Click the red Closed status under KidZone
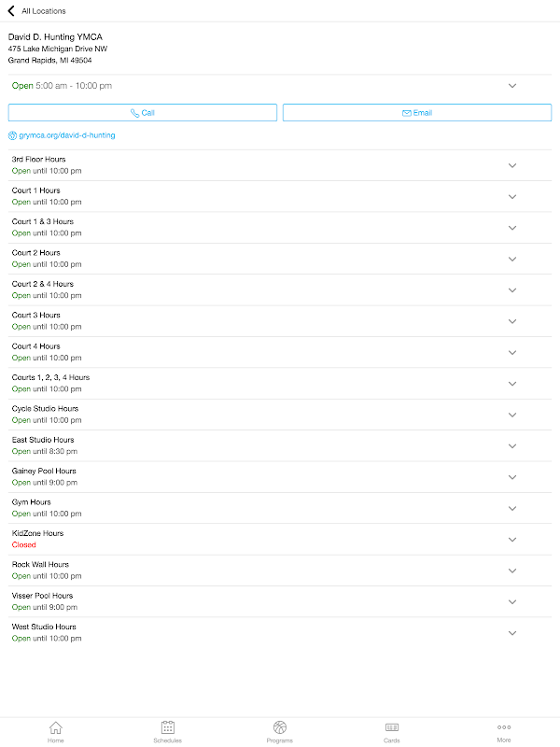 pyautogui.click(x=24, y=545)
